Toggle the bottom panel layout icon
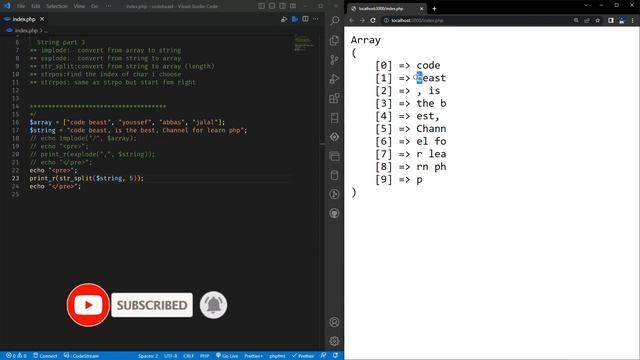Viewport: 640px width, 360px height. pyautogui.click(x=272, y=6)
